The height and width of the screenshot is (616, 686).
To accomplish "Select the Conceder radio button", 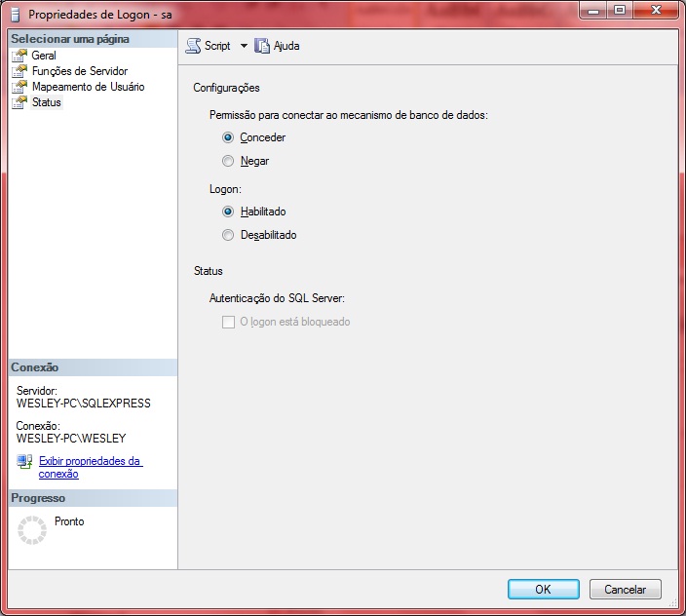I will click(228, 137).
